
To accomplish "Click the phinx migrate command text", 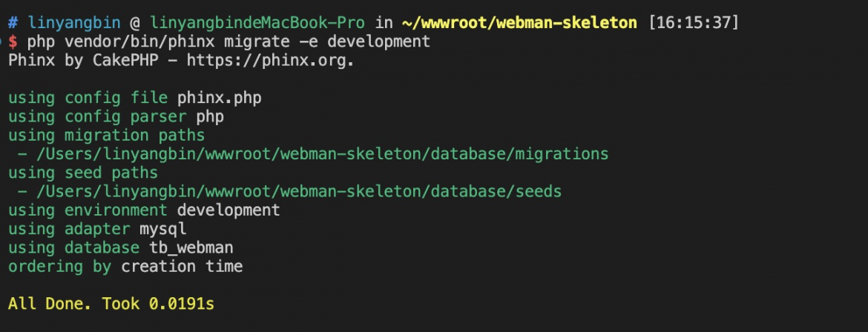I will (x=228, y=41).
